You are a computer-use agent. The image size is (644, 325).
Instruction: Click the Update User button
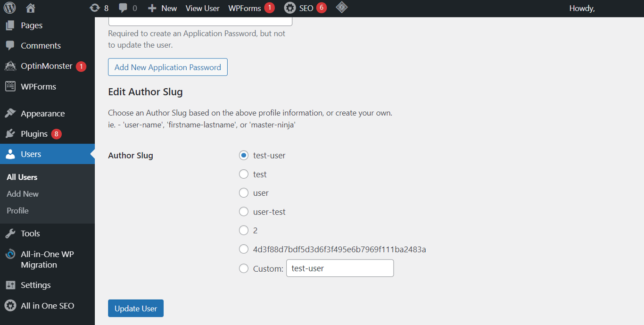click(135, 308)
